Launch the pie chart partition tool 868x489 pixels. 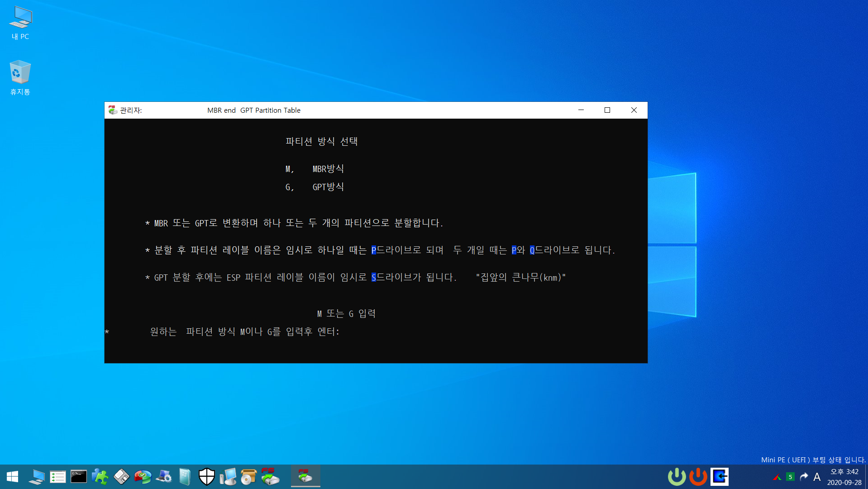click(143, 476)
